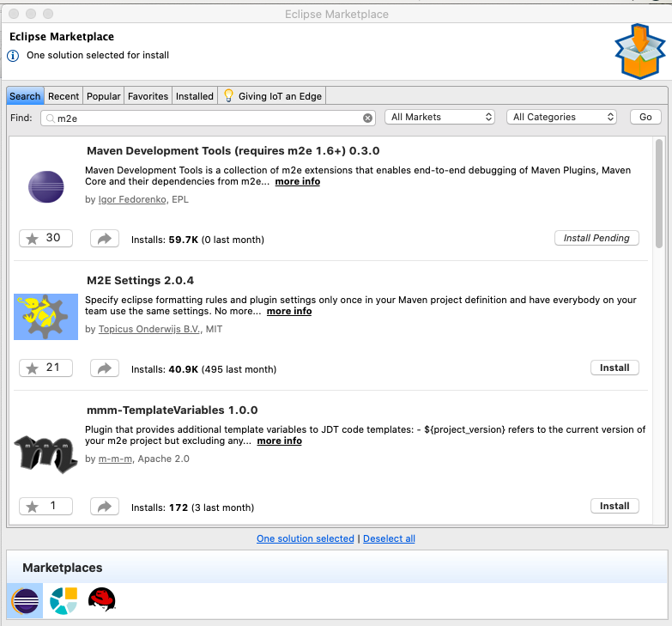
Task: Install M2E Settings 2.0.4
Action: pyautogui.click(x=614, y=368)
